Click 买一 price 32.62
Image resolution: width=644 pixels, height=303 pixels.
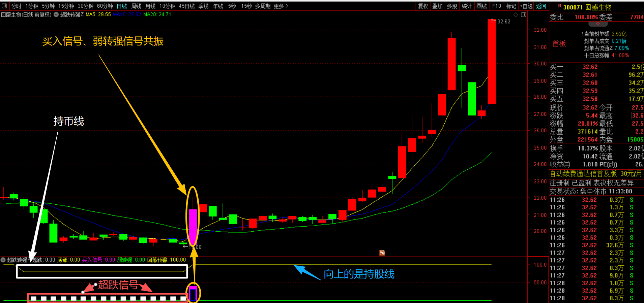pos(590,67)
